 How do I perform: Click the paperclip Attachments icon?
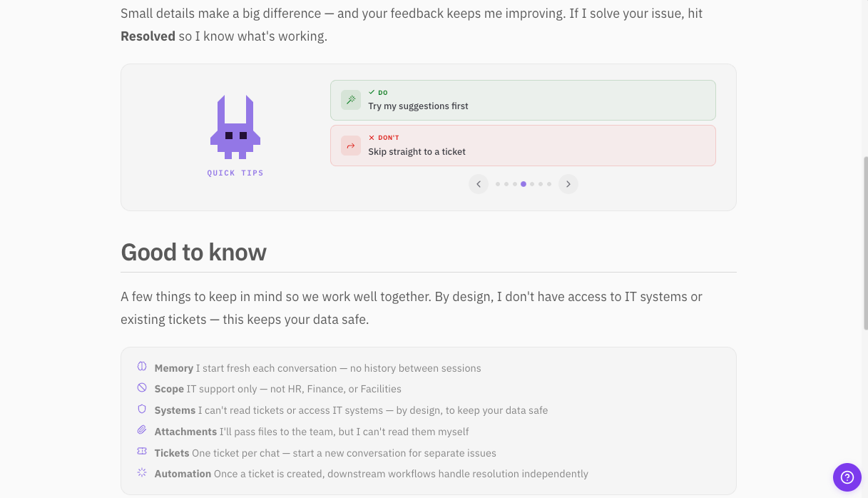pos(141,431)
